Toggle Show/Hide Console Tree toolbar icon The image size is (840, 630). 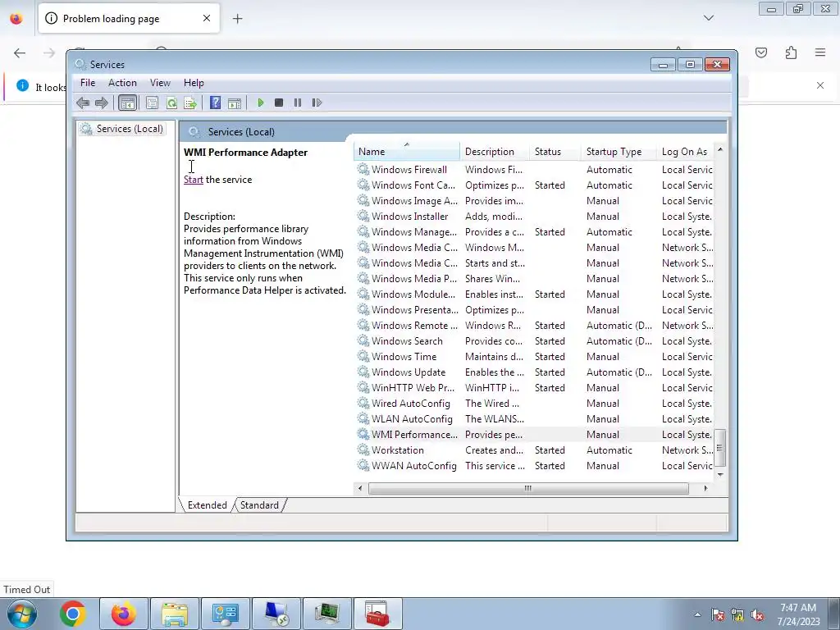tap(127, 103)
